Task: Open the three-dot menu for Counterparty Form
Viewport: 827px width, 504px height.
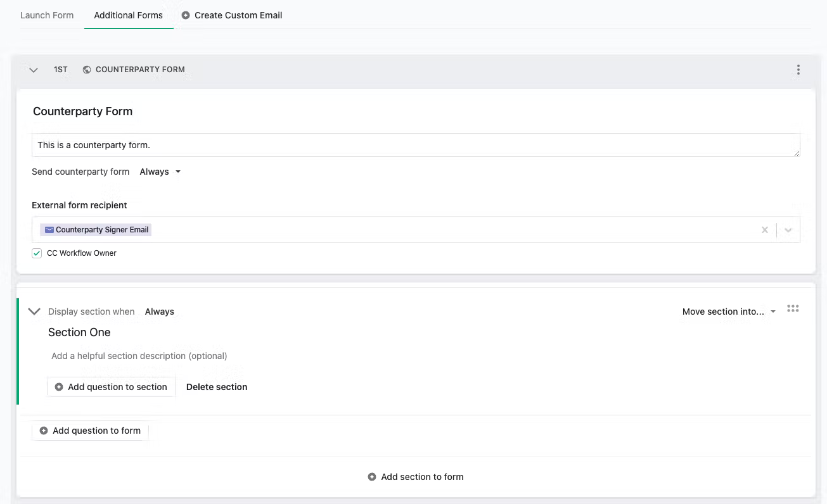Action: 798,70
